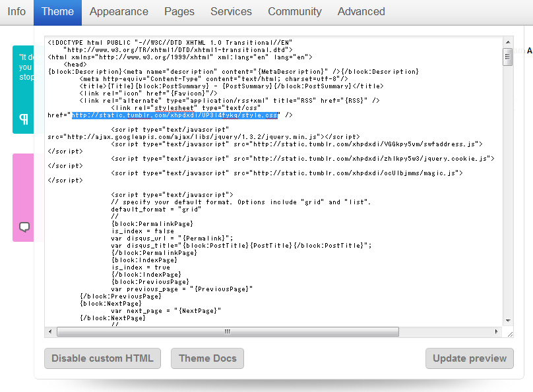533x392 pixels.
Task: Click Disable custom HTML button
Action: [x=102, y=358]
